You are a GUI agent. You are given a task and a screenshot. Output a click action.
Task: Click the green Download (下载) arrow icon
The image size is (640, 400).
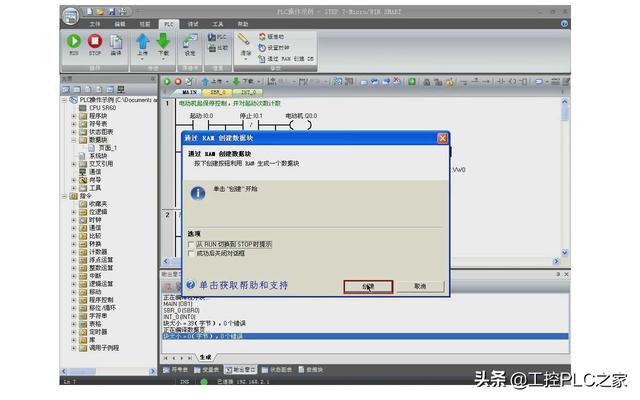pos(163,42)
